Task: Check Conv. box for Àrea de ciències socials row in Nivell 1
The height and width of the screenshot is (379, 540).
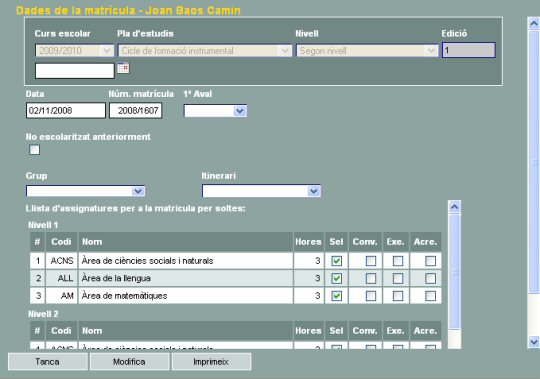Action: pos(371,261)
